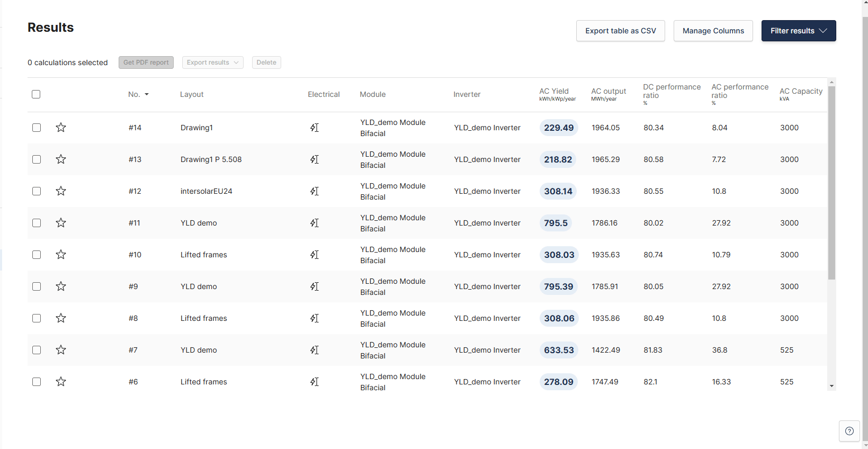Click the AC performance ratio header
This screenshot has width=868, height=449.
(x=740, y=94)
